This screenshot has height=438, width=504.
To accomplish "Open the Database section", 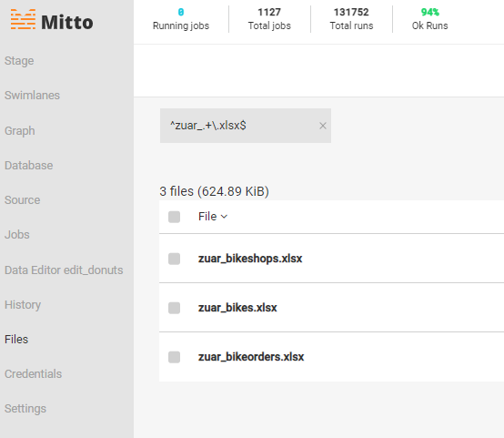I will click(x=28, y=165).
